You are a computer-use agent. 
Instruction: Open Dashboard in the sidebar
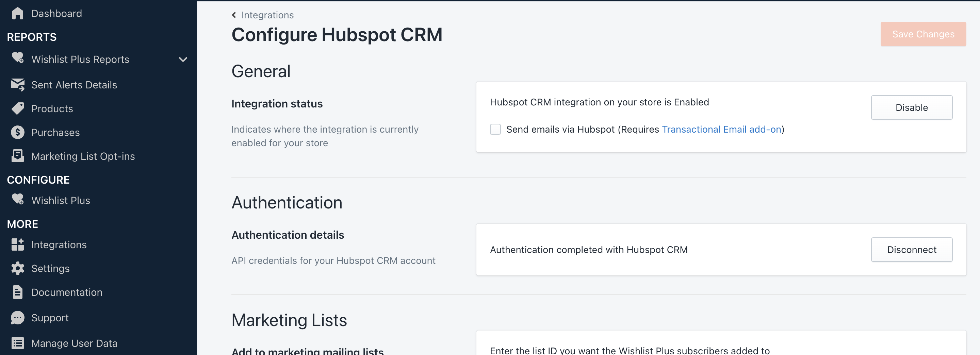click(56, 14)
